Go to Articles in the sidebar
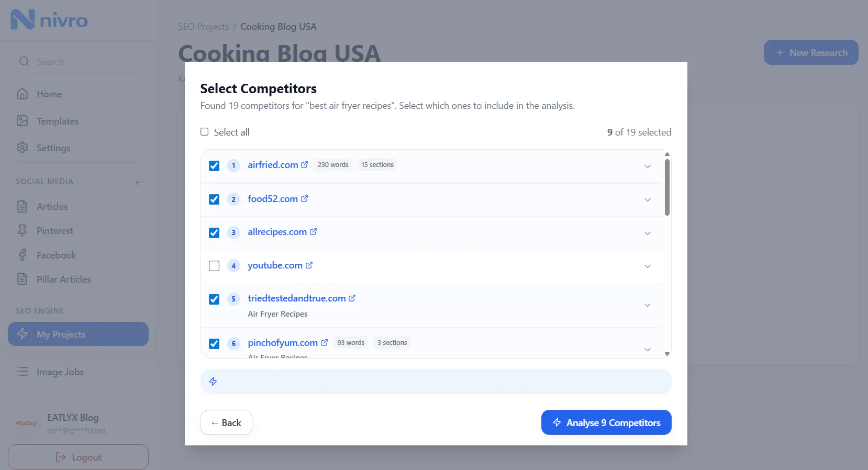This screenshot has height=470, width=868. click(78, 206)
